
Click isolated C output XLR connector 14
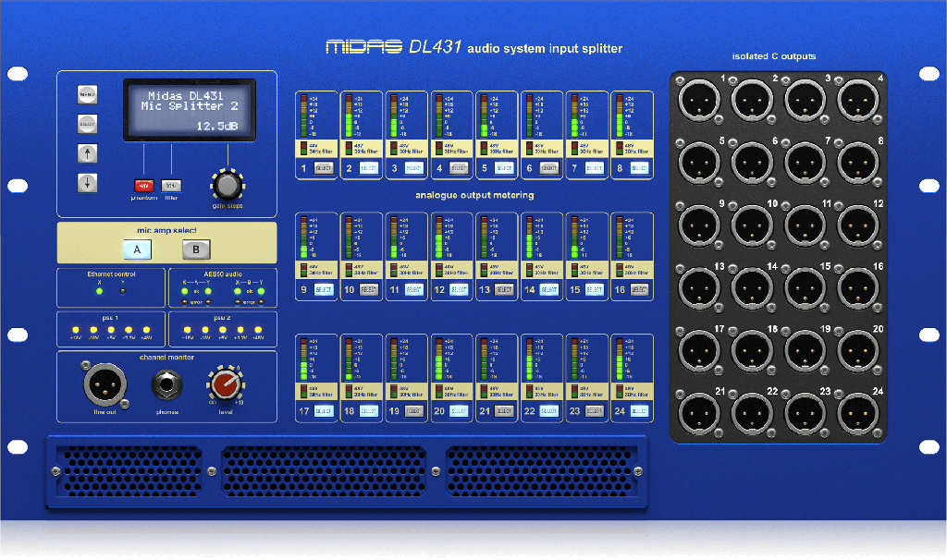[753, 287]
